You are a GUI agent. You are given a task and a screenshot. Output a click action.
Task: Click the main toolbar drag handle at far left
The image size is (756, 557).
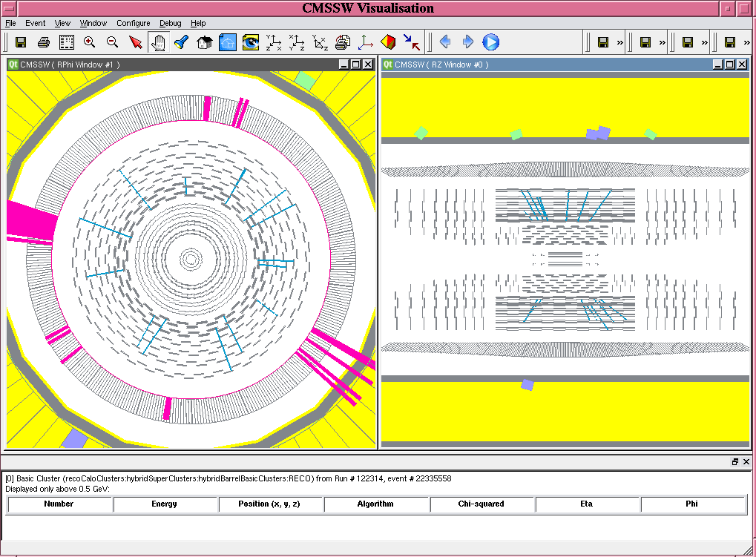point(5,42)
